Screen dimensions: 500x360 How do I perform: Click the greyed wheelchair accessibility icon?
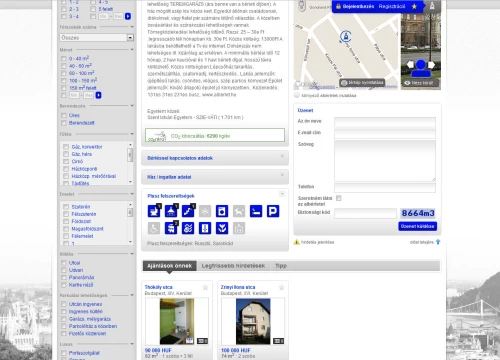[x=154, y=228]
